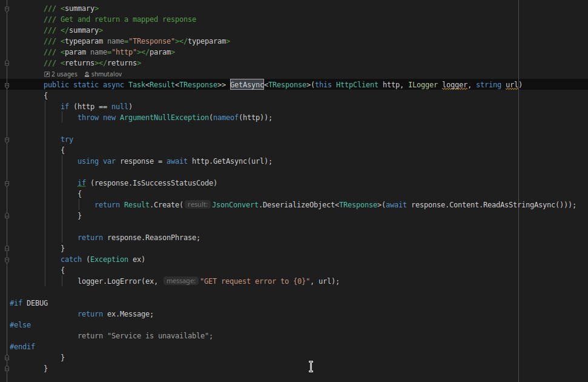
Task: Click the 'message:' parameter inlay hint
Action: [180, 281]
